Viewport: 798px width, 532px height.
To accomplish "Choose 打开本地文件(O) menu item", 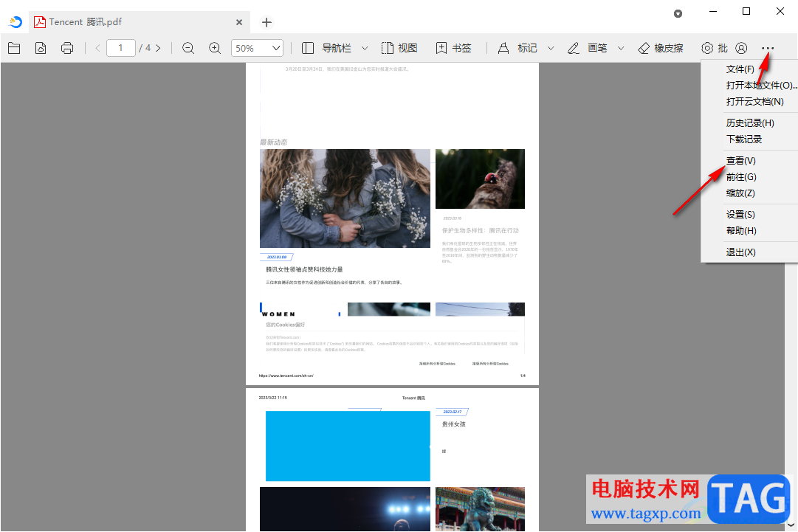I will coord(761,86).
